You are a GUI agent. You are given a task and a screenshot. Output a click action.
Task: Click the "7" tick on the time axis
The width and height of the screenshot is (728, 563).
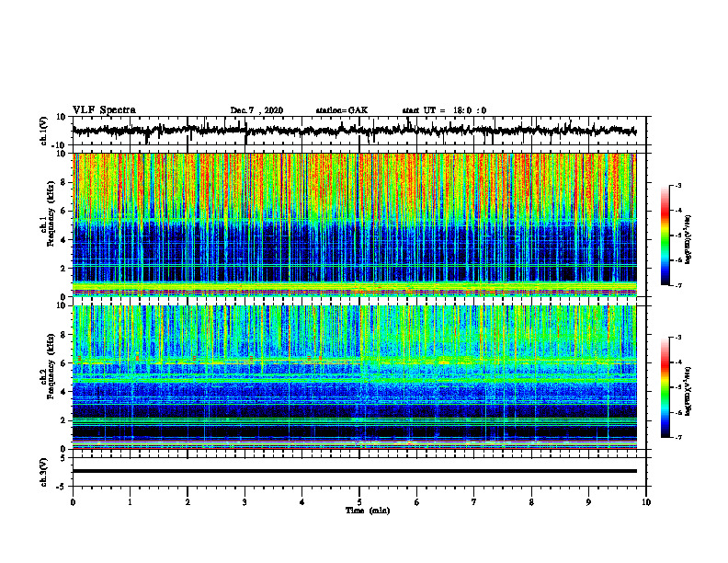pyautogui.click(x=474, y=502)
